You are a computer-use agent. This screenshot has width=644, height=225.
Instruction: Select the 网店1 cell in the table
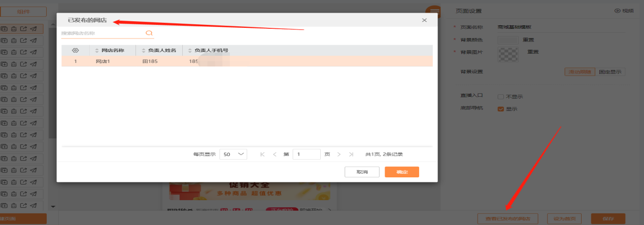click(x=103, y=61)
